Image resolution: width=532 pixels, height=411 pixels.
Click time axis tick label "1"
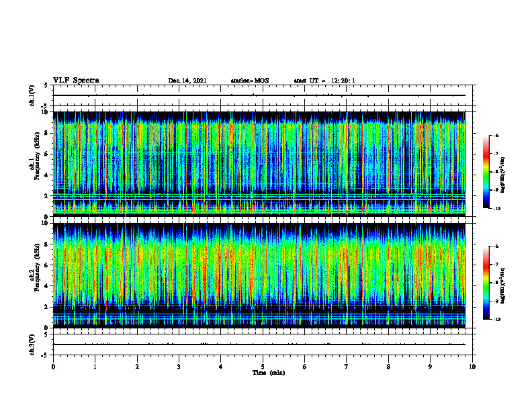(x=95, y=367)
